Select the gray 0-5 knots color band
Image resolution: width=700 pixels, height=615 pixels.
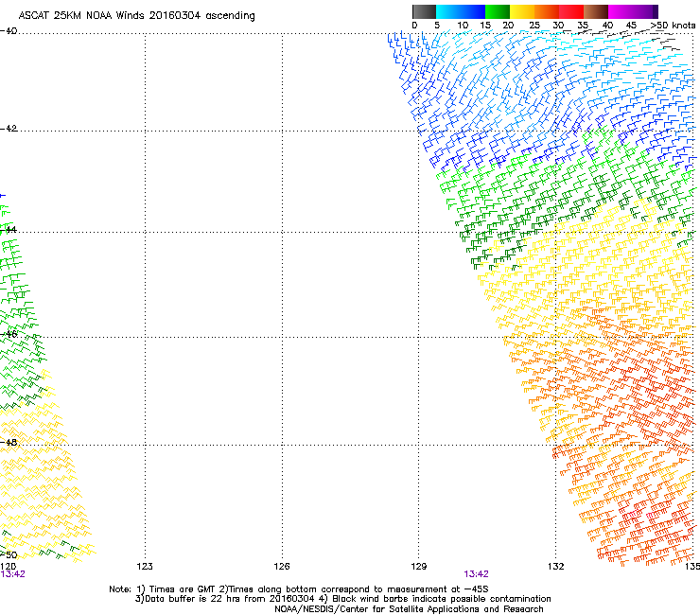click(424, 11)
